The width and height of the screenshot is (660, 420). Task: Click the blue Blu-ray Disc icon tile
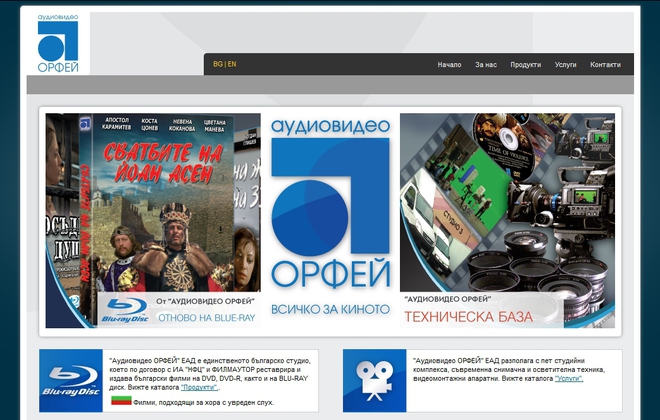(71, 380)
